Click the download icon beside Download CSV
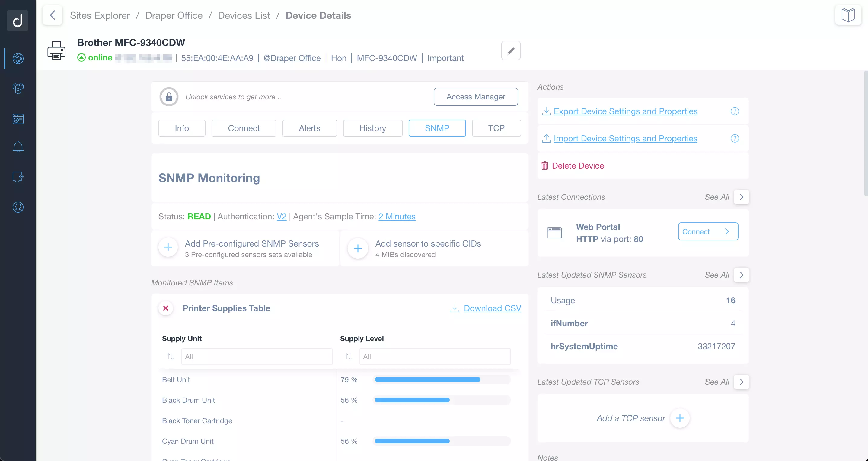Viewport: 868px width, 461px height. point(455,308)
